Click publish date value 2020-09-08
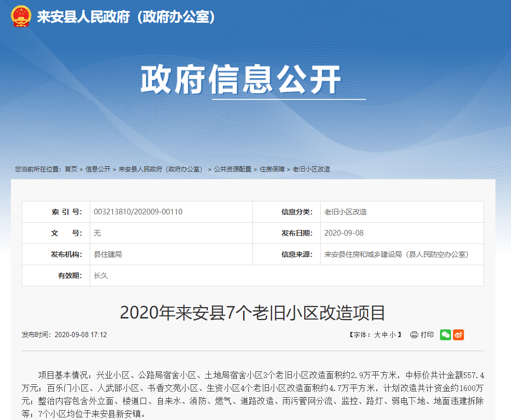The height and width of the screenshot is (420, 511). 344,233
